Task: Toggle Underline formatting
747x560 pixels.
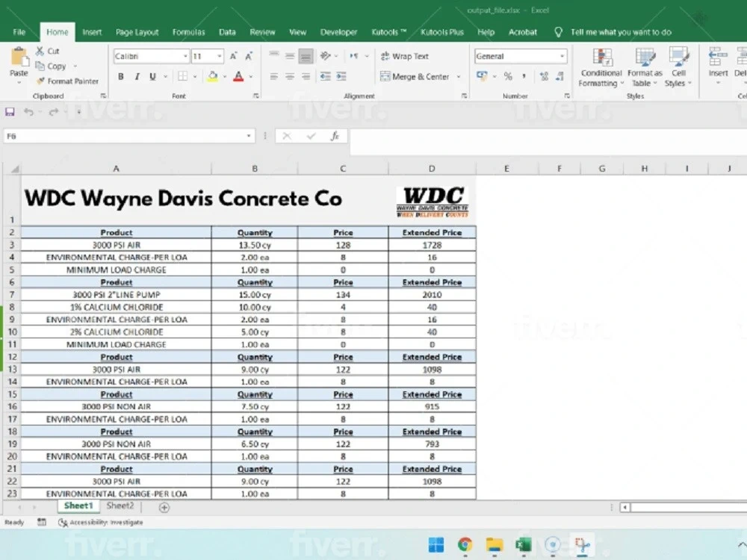Action: tap(152, 76)
